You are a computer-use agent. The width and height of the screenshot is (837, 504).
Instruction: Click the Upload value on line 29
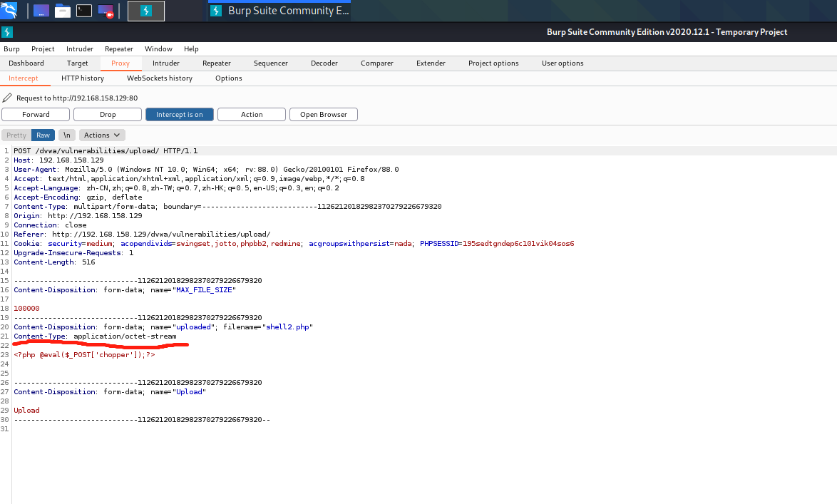[x=26, y=411]
